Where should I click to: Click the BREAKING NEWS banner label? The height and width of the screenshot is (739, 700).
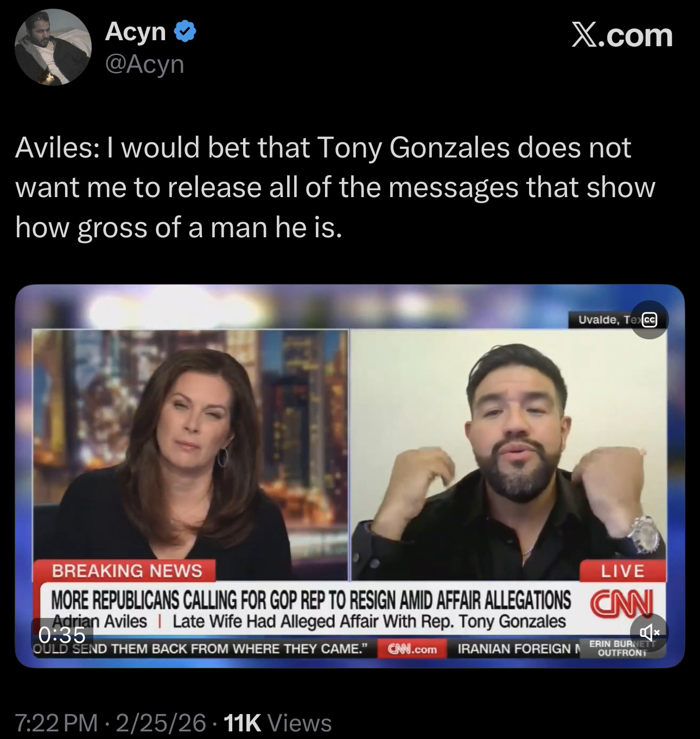tap(126, 571)
